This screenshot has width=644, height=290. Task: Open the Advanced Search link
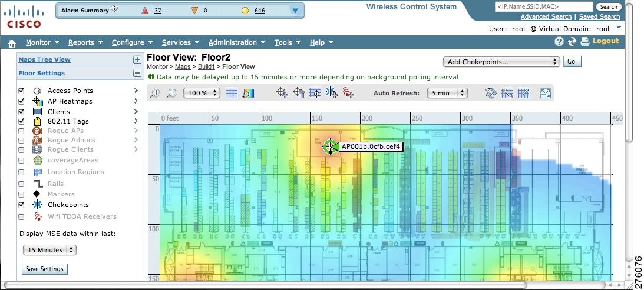[546, 17]
